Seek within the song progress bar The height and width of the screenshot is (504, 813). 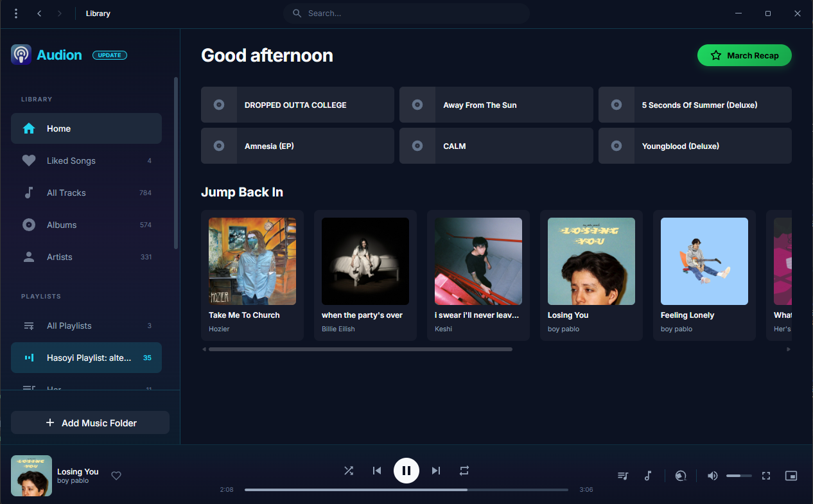406,489
